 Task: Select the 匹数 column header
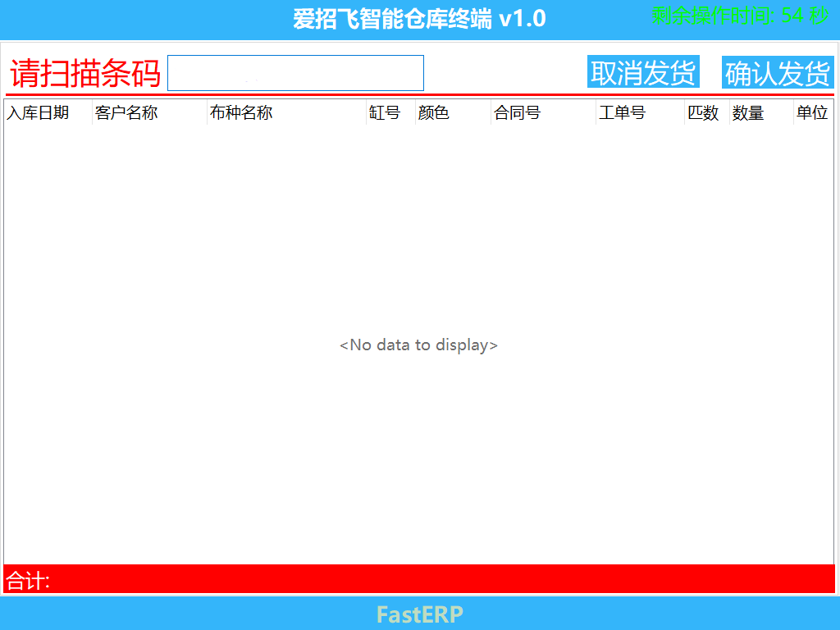(x=706, y=112)
